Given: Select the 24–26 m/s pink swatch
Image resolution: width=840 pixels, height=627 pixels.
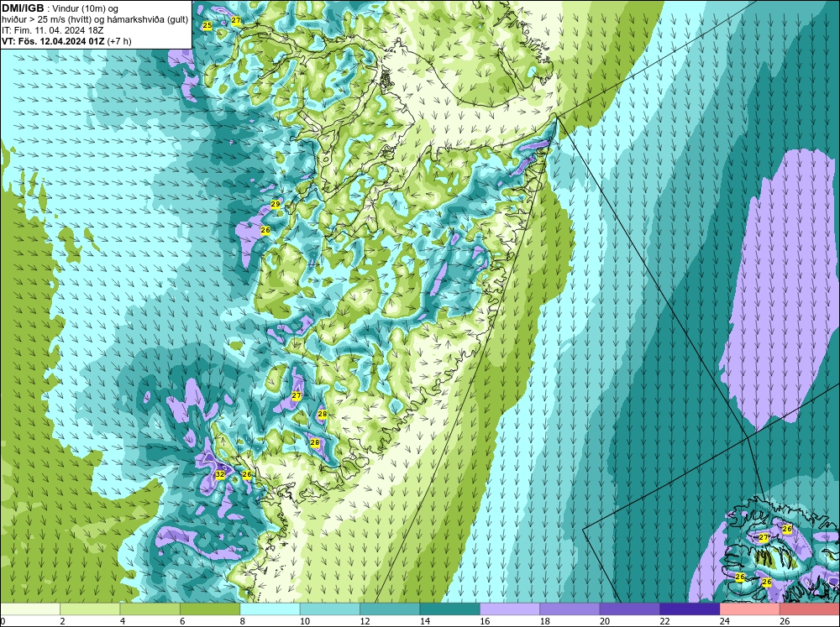Looking at the screenshot, I should coord(750,609).
